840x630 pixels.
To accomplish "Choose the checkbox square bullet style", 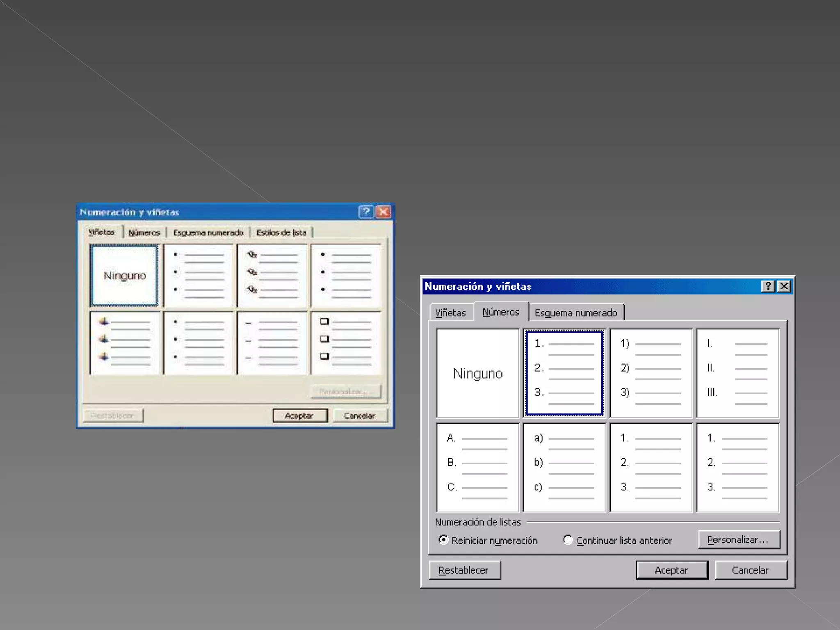I will tap(346, 343).
